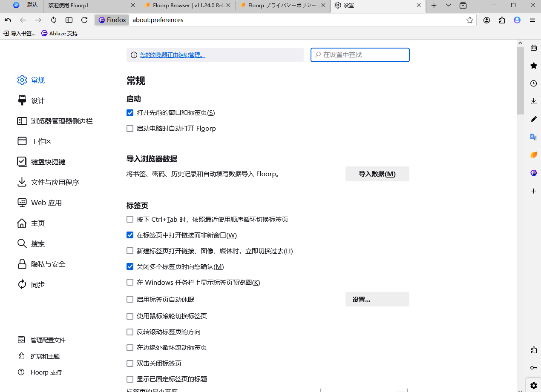541x392 pixels.
Task: Switch to the 隐私与安全 settings section
Action: (x=47, y=264)
